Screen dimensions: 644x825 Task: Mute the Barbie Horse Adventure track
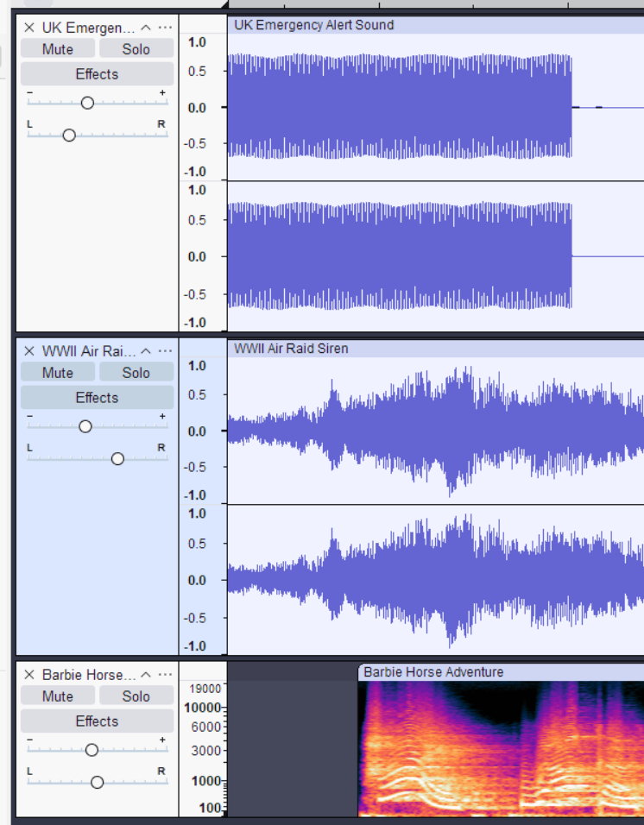pyautogui.click(x=58, y=696)
